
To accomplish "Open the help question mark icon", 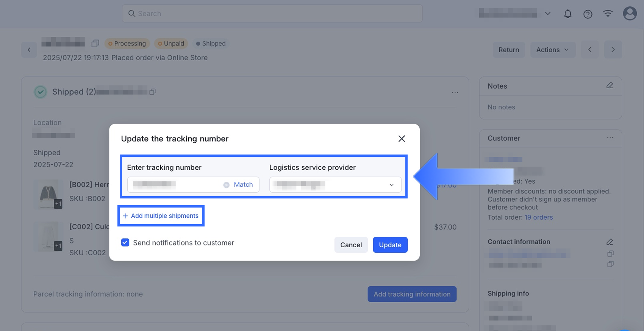I will tap(588, 14).
